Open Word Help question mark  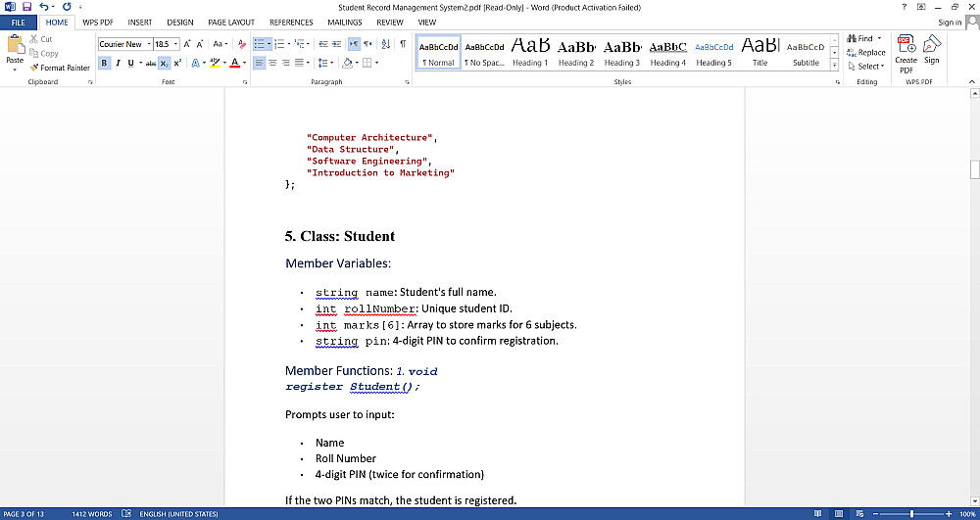[904, 7]
